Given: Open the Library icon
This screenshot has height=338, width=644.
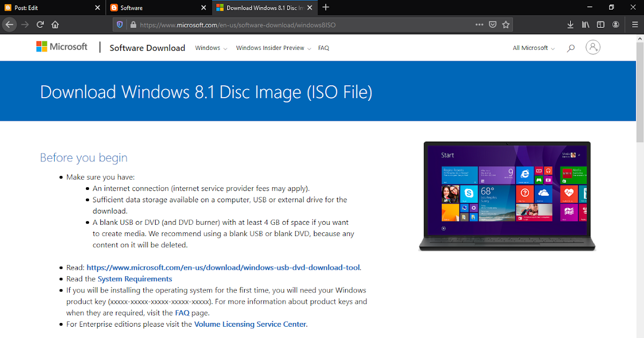Looking at the screenshot, I should (x=586, y=24).
